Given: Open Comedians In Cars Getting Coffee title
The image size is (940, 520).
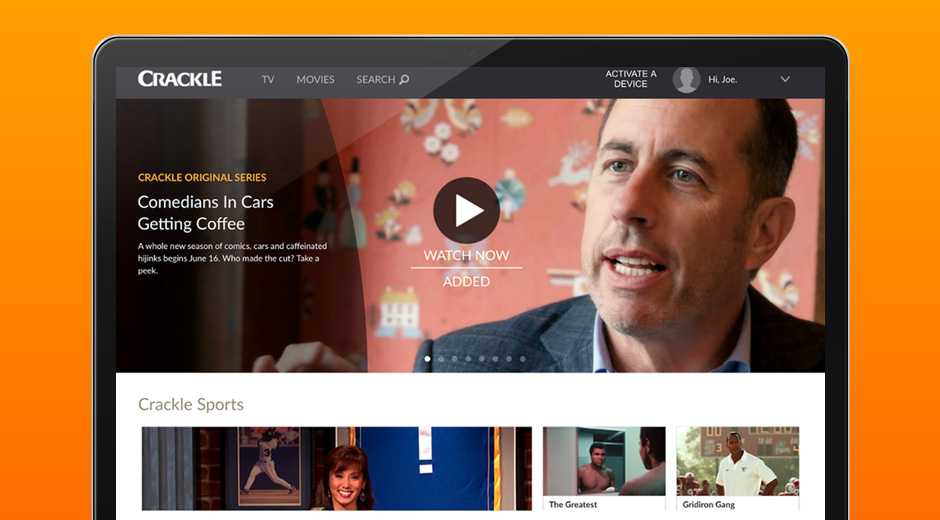Looking at the screenshot, I should 206,213.
